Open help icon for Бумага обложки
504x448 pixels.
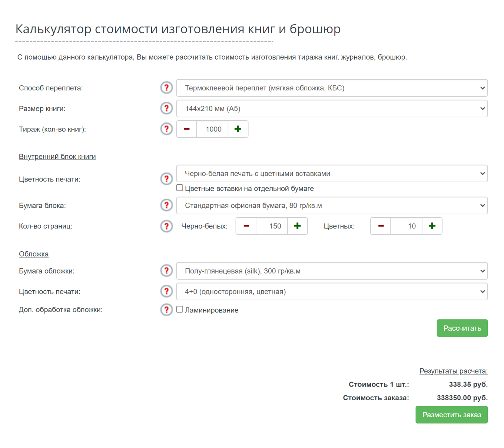pyautogui.click(x=166, y=271)
